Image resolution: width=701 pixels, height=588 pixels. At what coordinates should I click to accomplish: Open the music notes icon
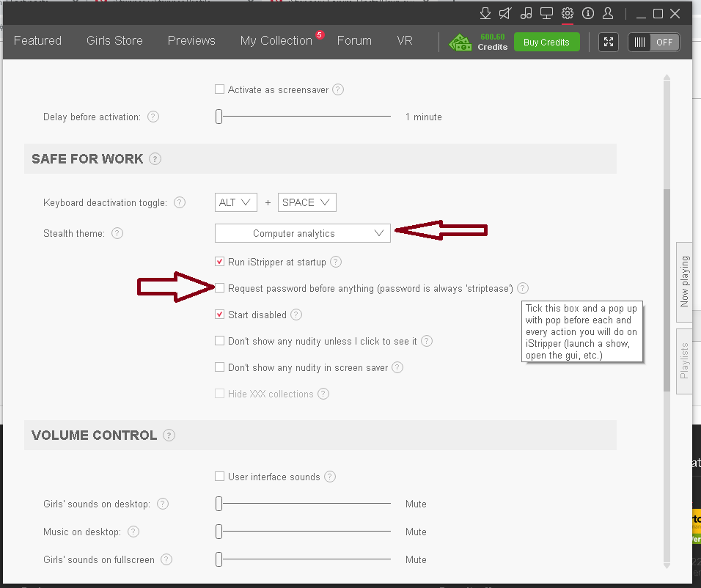[x=526, y=13]
